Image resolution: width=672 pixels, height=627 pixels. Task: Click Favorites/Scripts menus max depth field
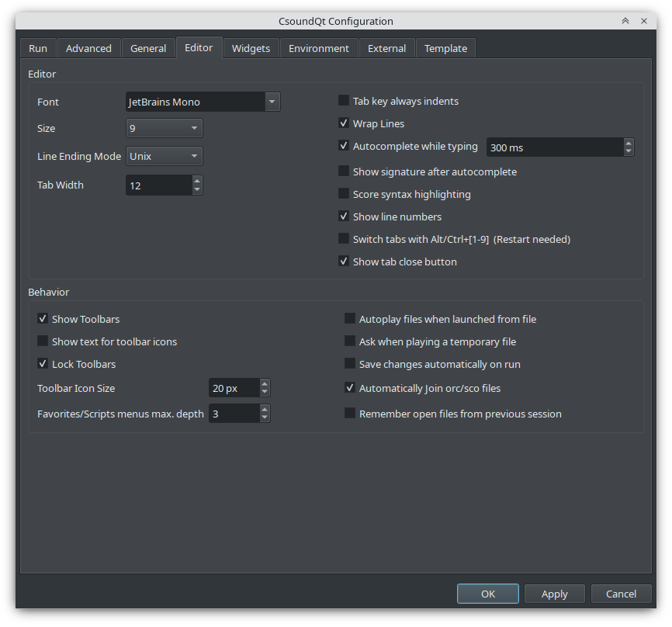point(234,414)
